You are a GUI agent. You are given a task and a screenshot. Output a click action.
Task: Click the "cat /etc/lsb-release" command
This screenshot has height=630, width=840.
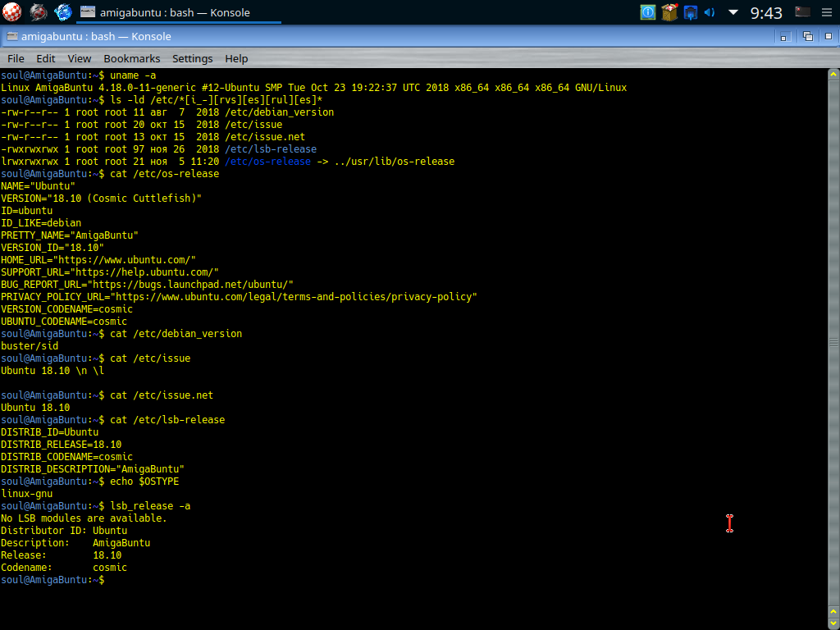click(167, 421)
